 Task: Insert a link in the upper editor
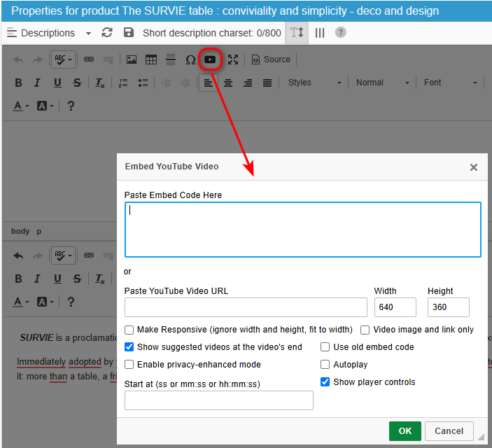[89, 59]
